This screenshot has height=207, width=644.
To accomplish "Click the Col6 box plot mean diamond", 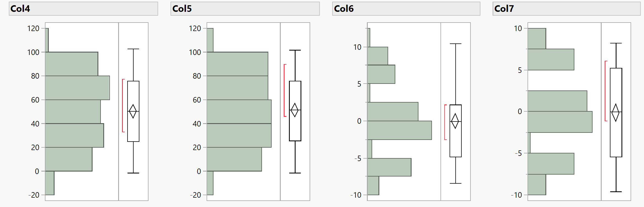I will point(455,121).
